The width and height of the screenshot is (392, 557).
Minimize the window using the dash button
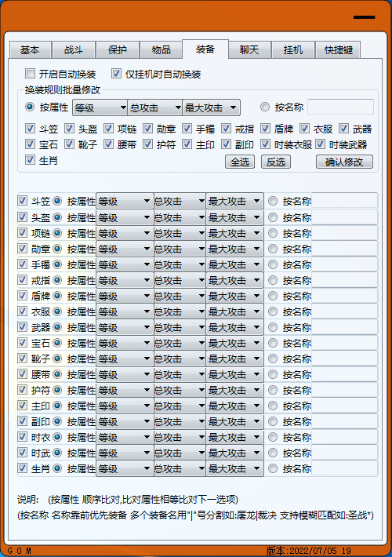coord(364,17)
